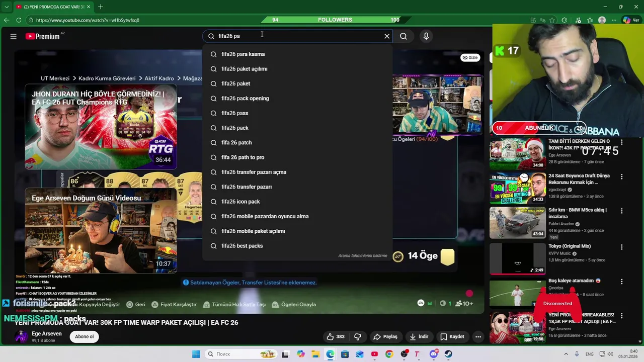Choose suggestion 'fifa26 icon pack'
Screen dimensions: 644x362
(297, 202)
